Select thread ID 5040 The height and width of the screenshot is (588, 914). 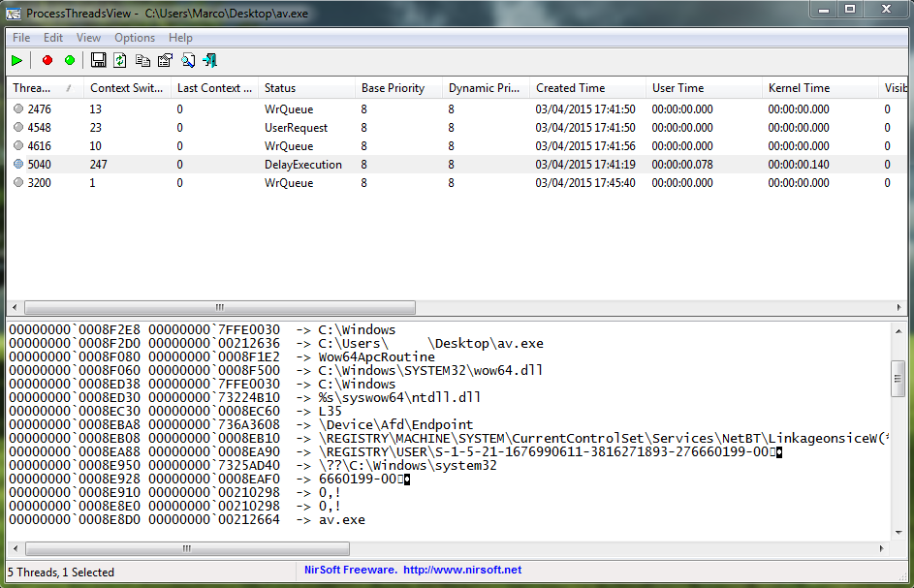[x=39, y=165]
